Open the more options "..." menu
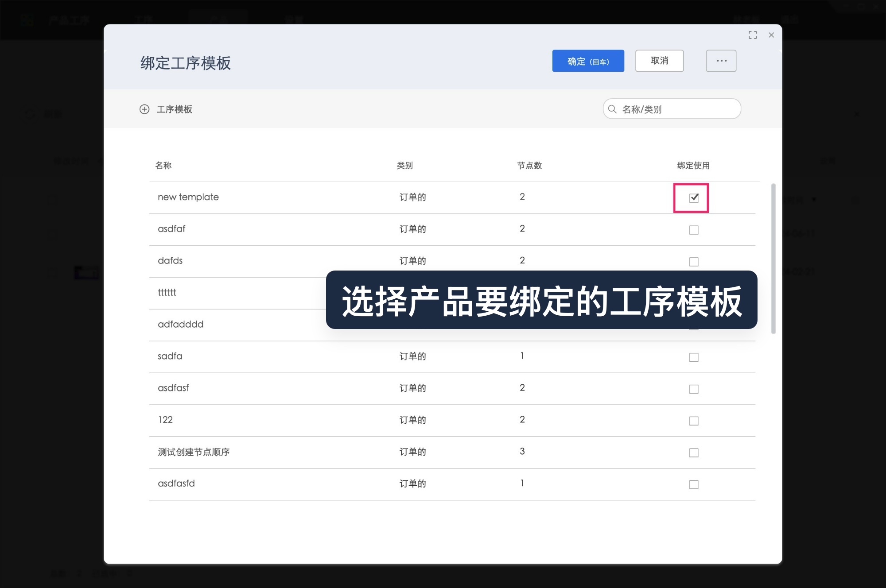The width and height of the screenshot is (886, 588). point(721,61)
